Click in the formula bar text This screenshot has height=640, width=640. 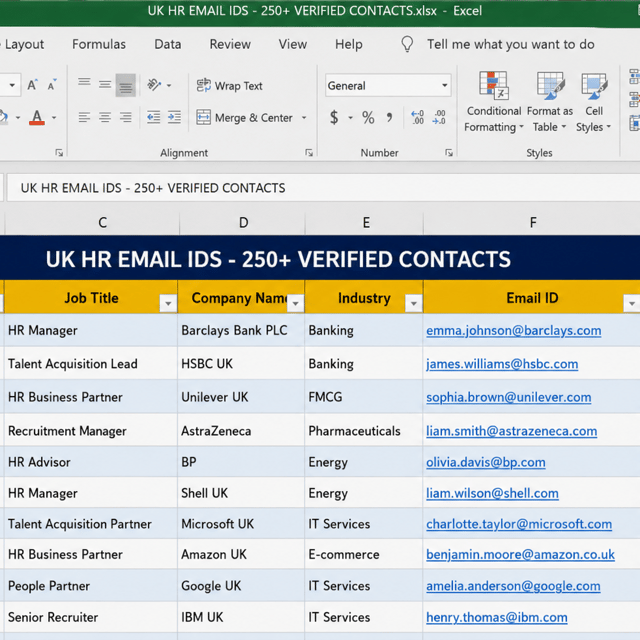coord(153,188)
